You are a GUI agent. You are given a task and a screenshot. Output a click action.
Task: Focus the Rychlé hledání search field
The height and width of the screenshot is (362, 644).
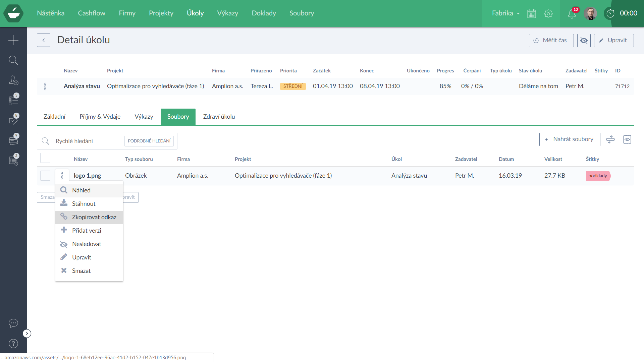87,141
